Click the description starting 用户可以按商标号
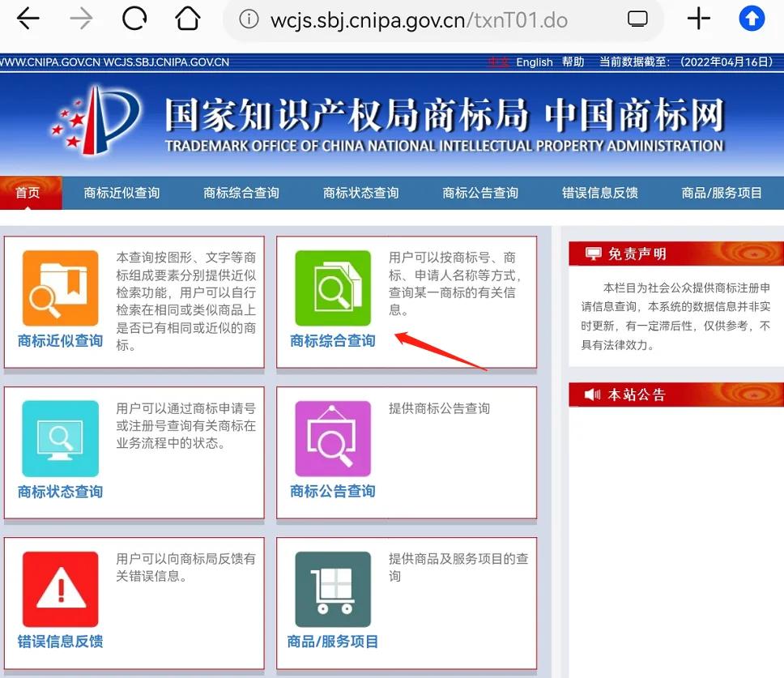The image size is (784, 678). pyautogui.click(x=455, y=284)
